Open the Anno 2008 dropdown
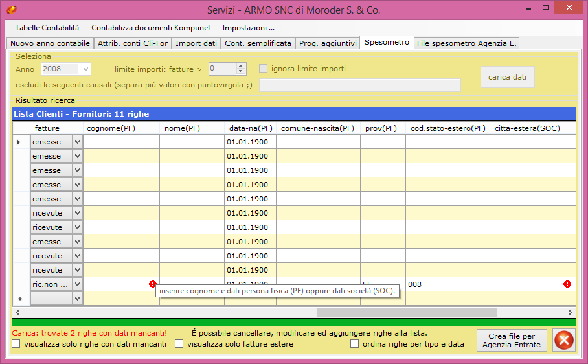Image resolution: width=588 pixels, height=364 pixels. click(x=85, y=69)
